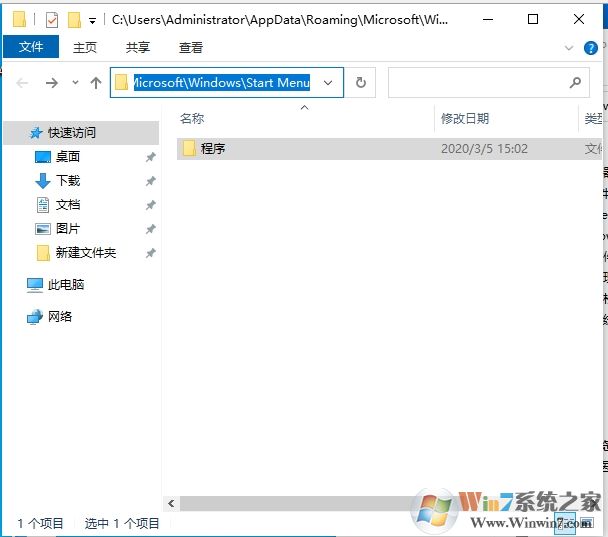
Task: Open 图片 in quick access
Action: 68,228
